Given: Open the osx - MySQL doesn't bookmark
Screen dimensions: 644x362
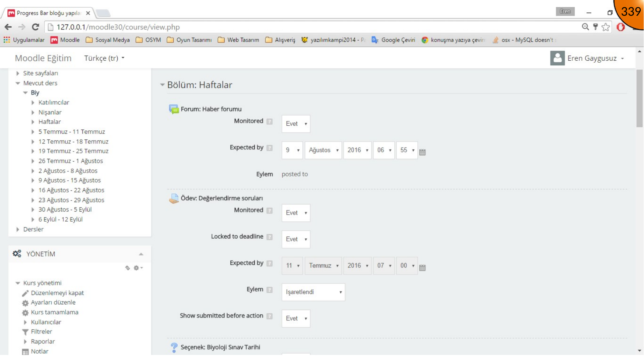Looking at the screenshot, I should (524, 40).
